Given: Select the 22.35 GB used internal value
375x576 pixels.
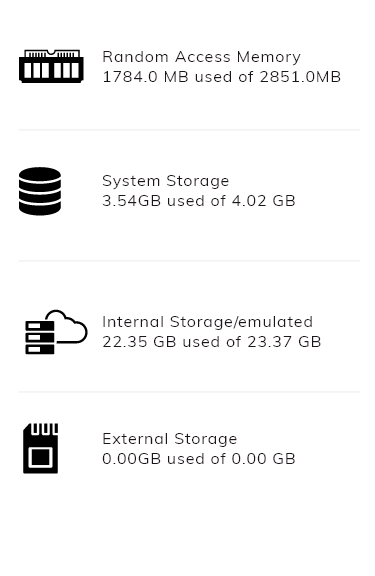Looking at the screenshot, I should coord(139,342).
